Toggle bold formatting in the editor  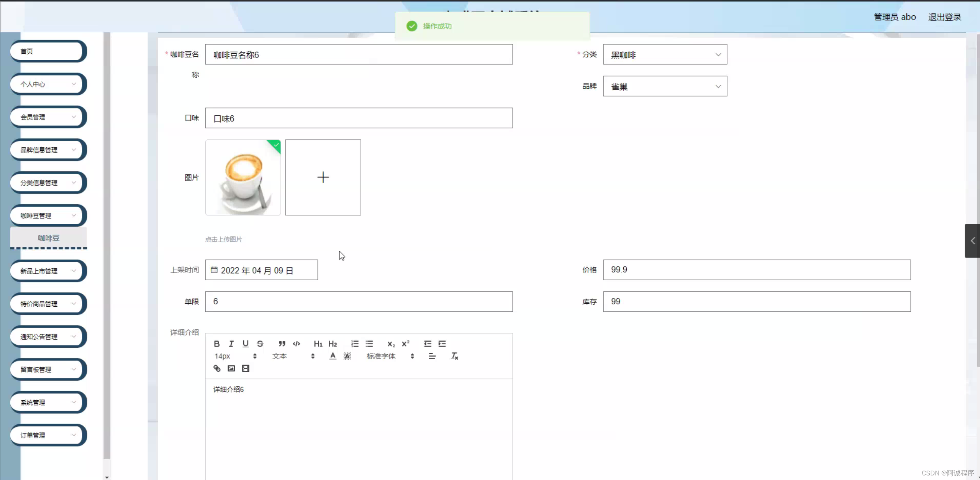[216, 344]
